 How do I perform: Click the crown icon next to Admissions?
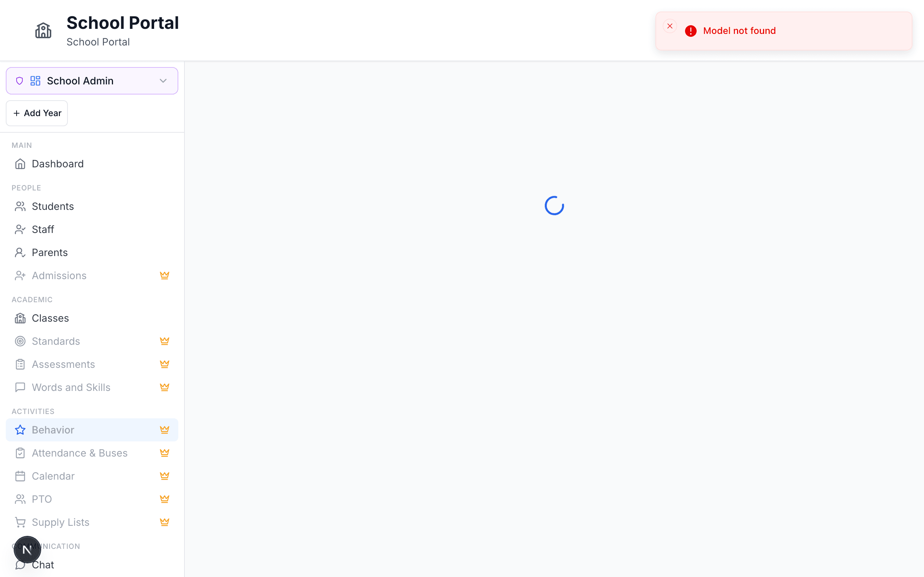tap(165, 276)
